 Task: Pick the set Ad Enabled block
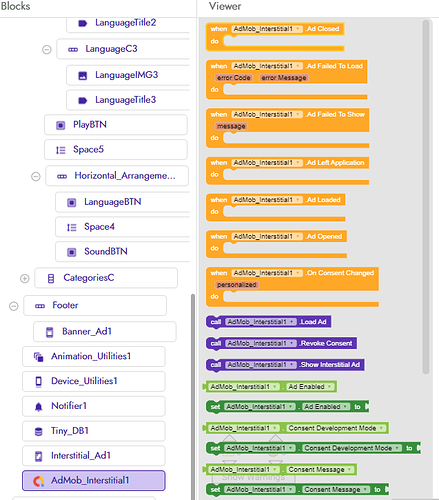point(287,407)
